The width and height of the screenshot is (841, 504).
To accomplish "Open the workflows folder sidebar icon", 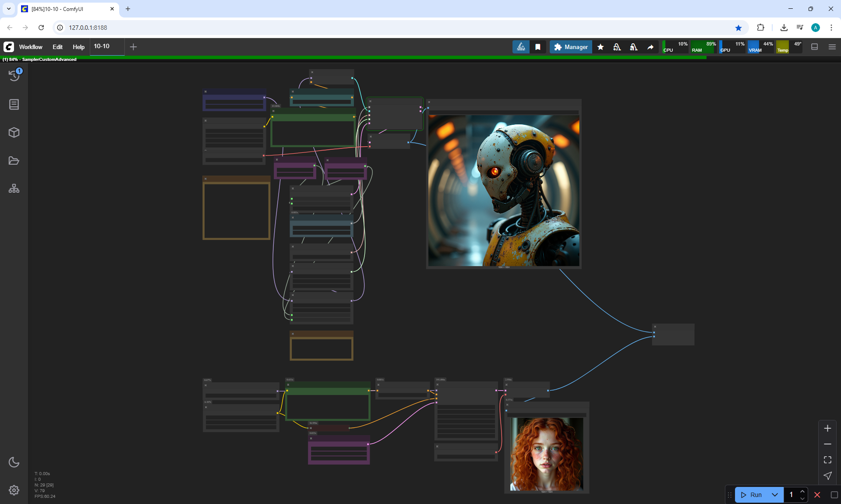I will [x=14, y=161].
